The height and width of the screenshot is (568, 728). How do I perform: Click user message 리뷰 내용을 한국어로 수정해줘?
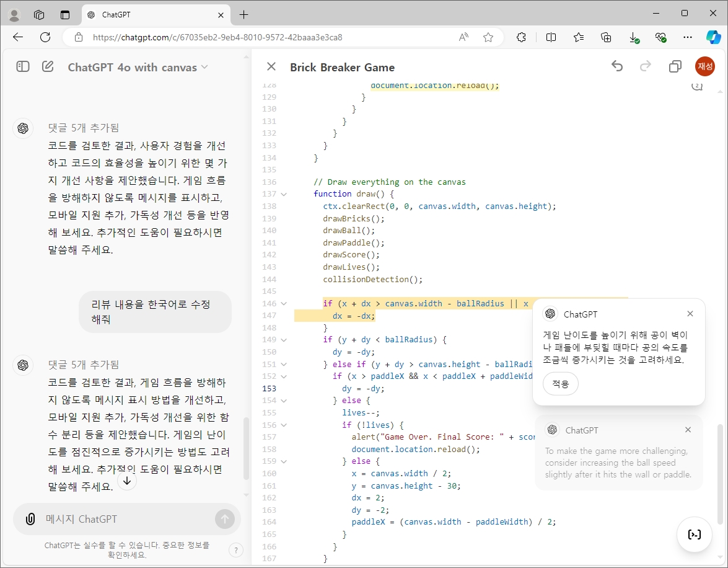click(x=155, y=312)
